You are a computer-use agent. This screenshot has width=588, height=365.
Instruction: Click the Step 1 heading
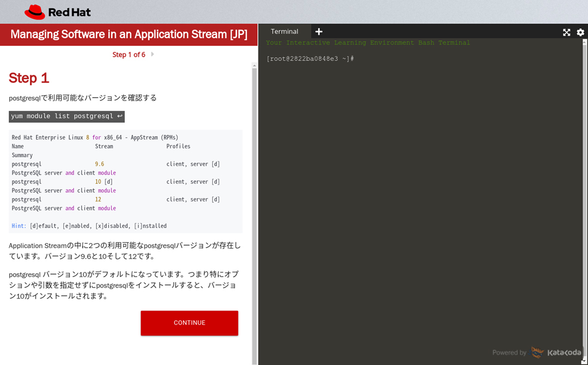(x=29, y=78)
